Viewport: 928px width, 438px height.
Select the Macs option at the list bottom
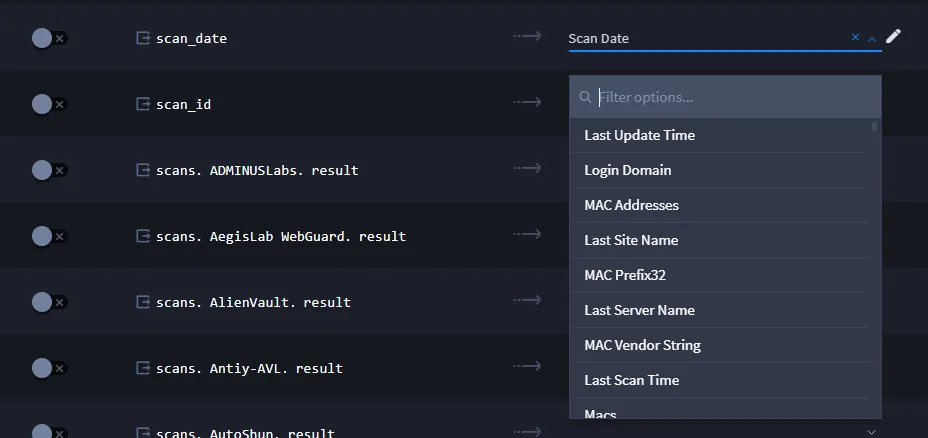719,409
